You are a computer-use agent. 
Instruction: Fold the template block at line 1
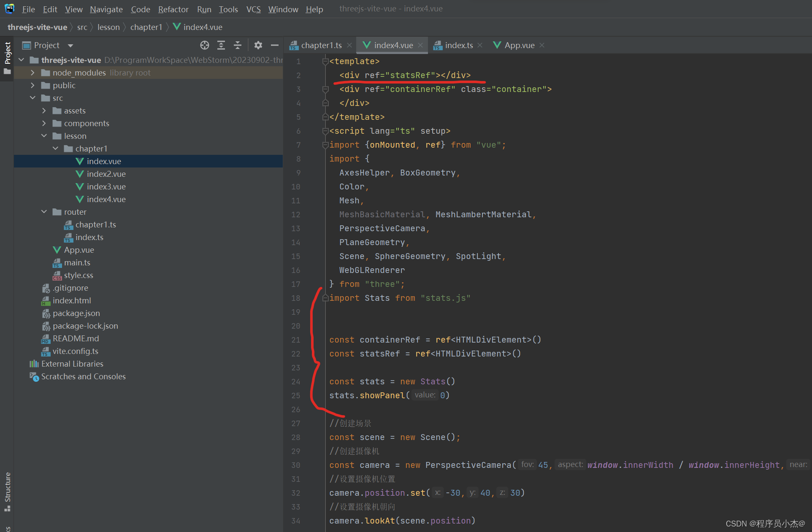(x=325, y=62)
